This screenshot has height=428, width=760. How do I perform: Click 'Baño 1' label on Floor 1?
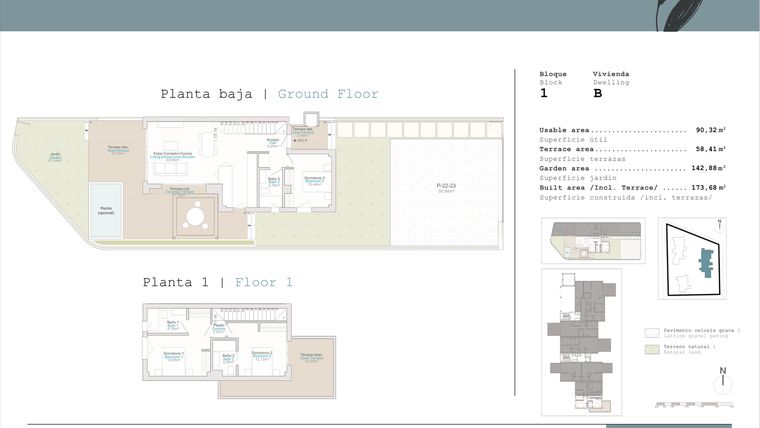click(173, 325)
